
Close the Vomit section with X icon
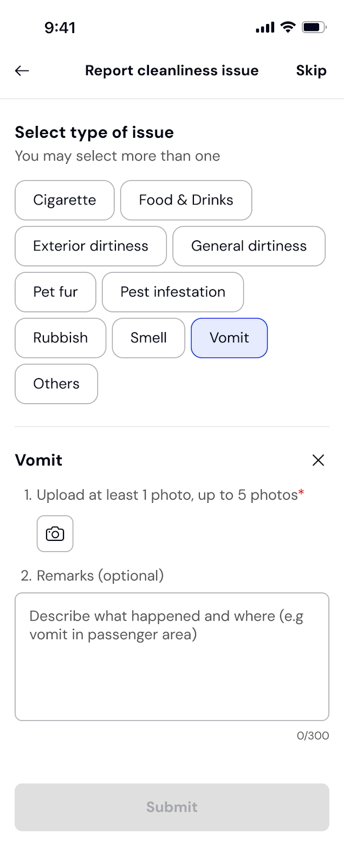[318, 460]
